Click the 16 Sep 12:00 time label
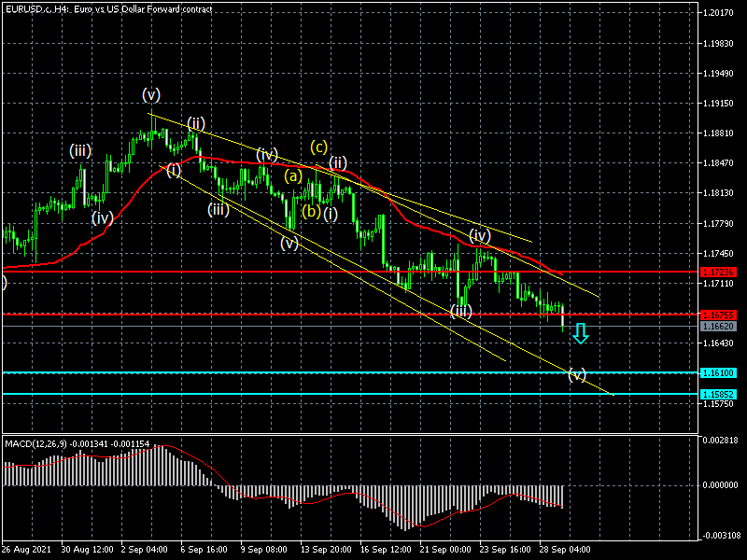747x560 pixels. (x=385, y=550)
